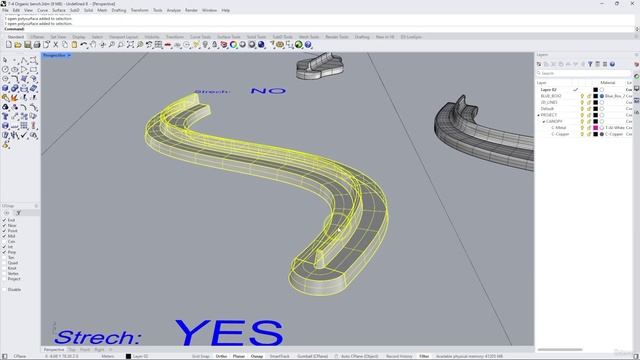Select the Circle tool in left sidebar

[x=5, y=70]
